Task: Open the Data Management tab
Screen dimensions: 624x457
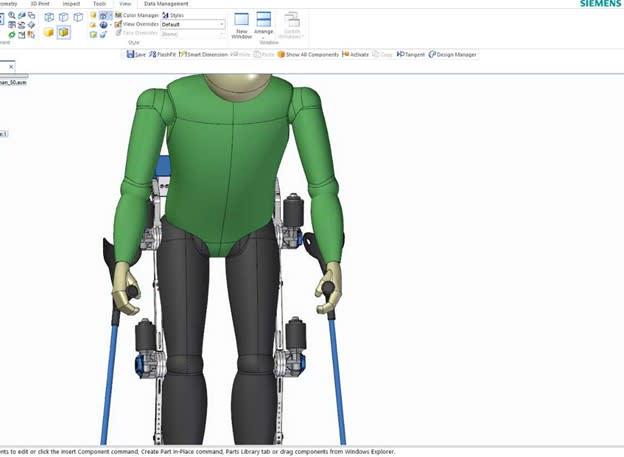Action: (x=166, y=4)
